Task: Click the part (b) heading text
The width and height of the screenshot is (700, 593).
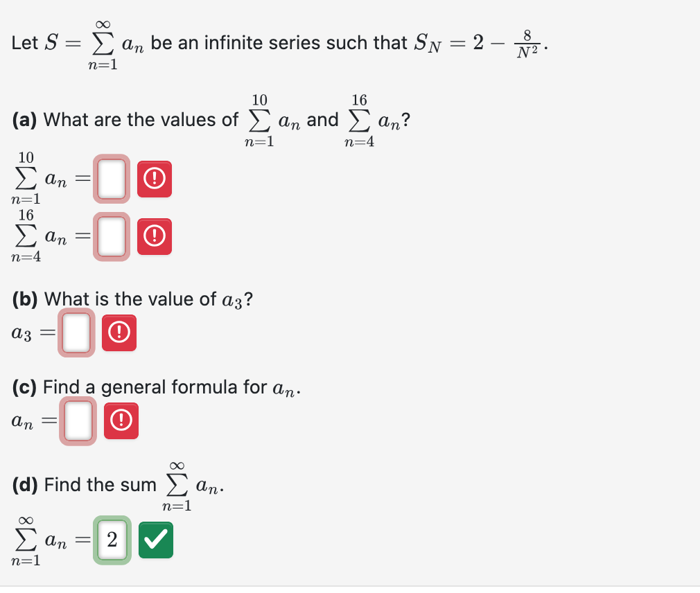Action: click(x=111, y=299)
